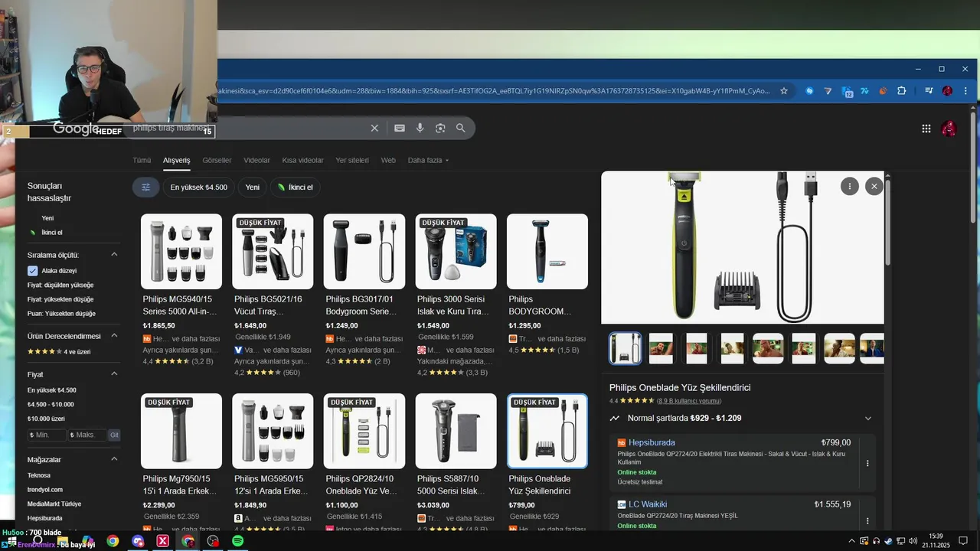Open the Google apps grid
This screenshot has width=980, height=551.
[x=926, y=129]
